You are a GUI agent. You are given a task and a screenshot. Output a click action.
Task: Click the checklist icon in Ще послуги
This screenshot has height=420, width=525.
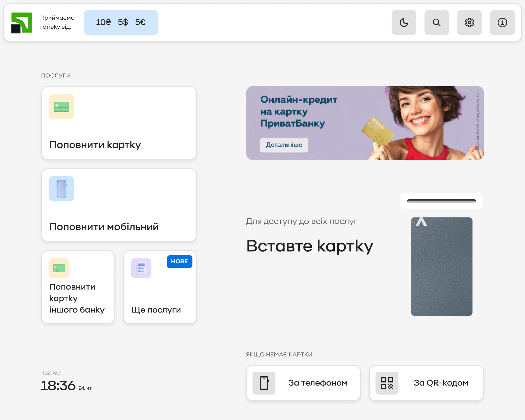[x=141, y=268]
